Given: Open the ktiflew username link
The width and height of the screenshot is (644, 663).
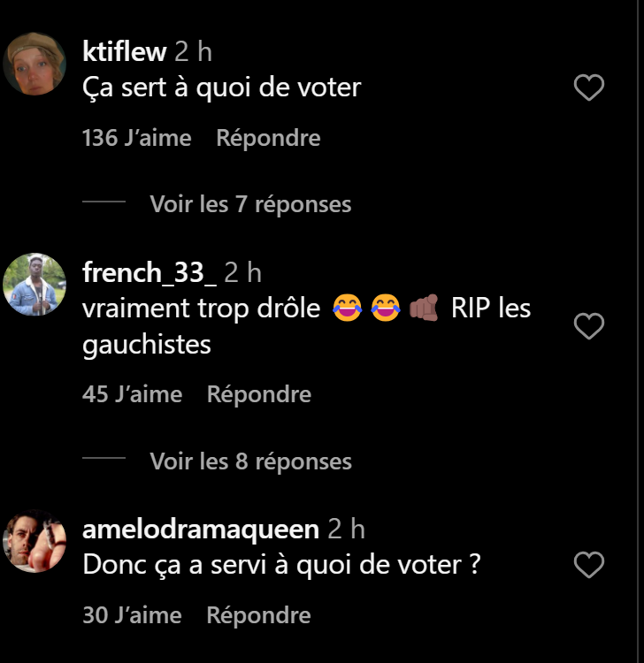Looking at the screenshot, I should [x=125, y=51].
